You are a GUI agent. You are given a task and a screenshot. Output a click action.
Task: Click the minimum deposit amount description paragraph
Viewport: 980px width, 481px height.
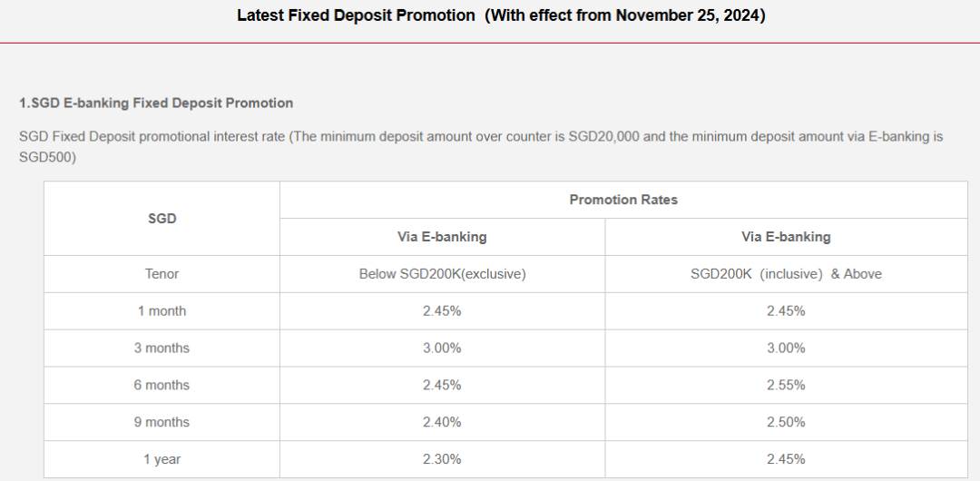click(x=481, y=146)
